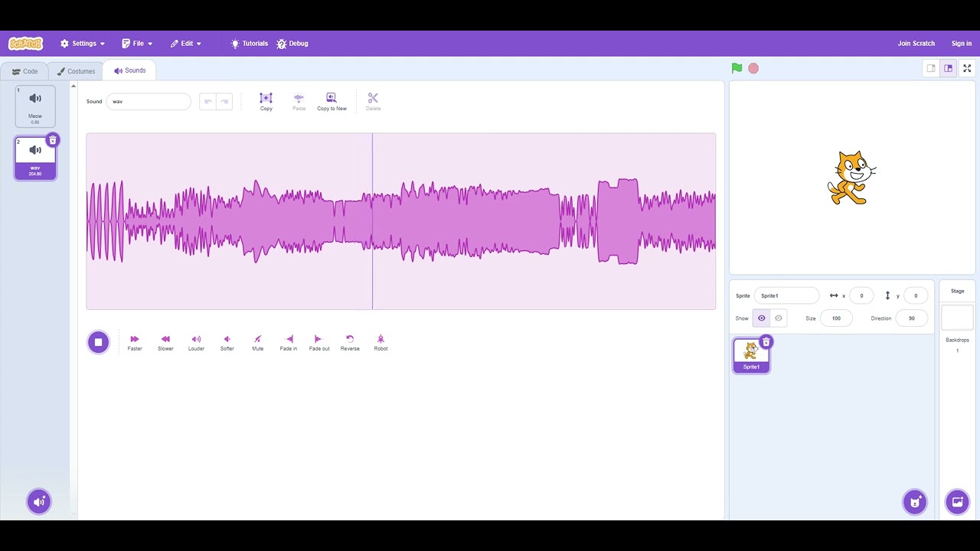Click Choose a Sprite button
This screenshot has width=980, height=551.
(915, 502)
